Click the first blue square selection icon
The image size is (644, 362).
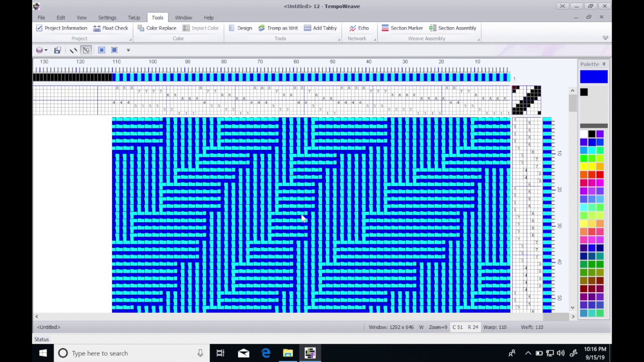101,50
